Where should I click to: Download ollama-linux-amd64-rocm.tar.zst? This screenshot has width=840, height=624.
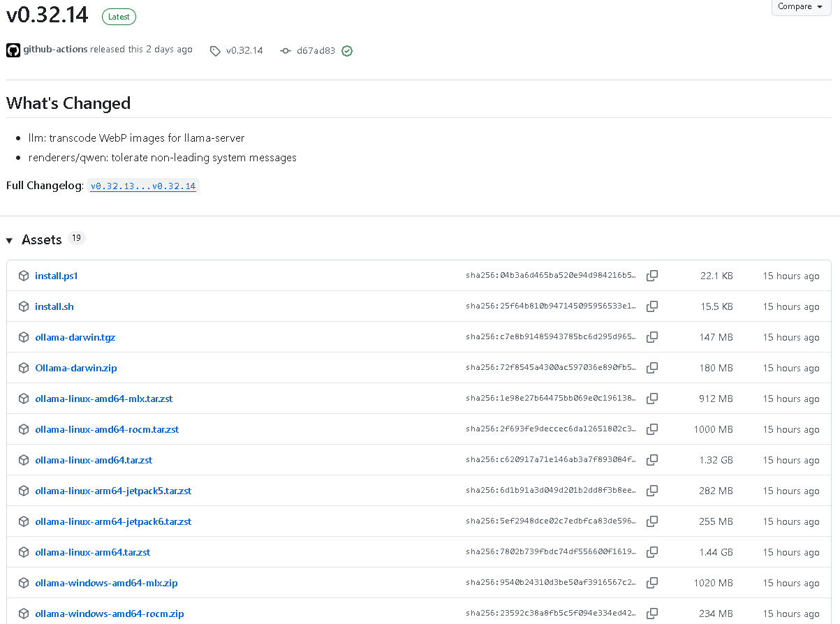click(107, 429)
